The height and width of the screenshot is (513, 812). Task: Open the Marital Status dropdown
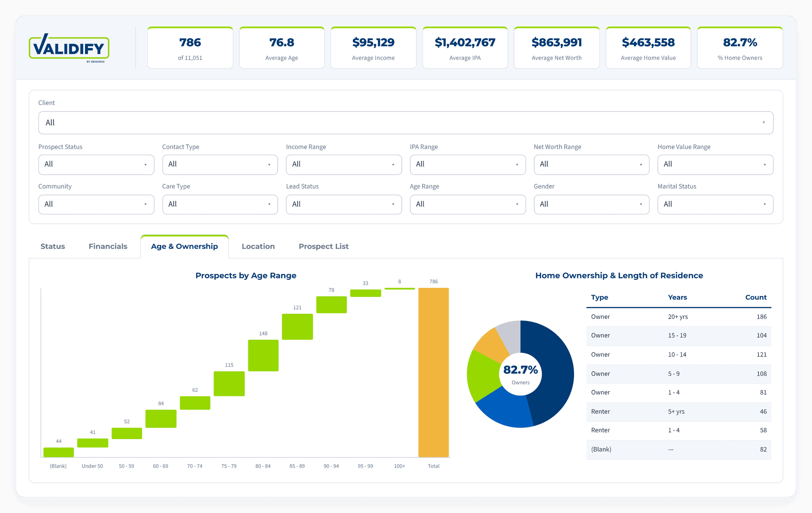715,204
